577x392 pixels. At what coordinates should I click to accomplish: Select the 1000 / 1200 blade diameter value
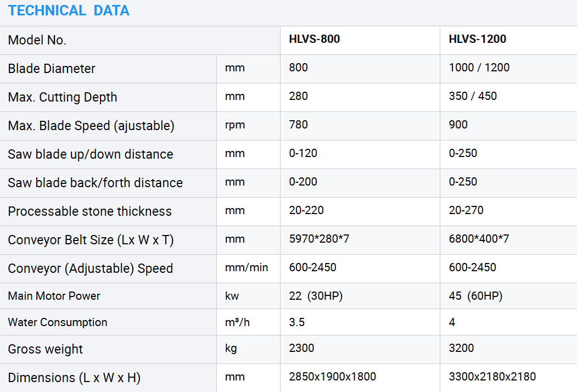tap(479, 68)
